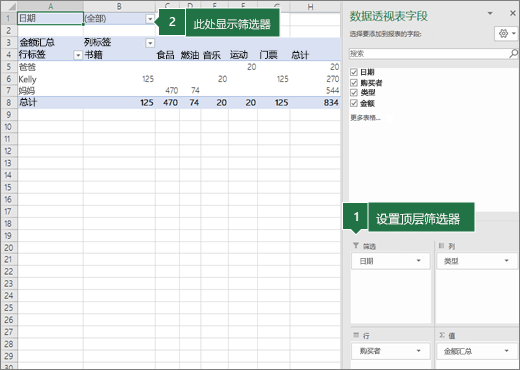This screenshot has height=370, width=520.
Task: Open the gear tools menu in field pane
Action: (506, 34)
